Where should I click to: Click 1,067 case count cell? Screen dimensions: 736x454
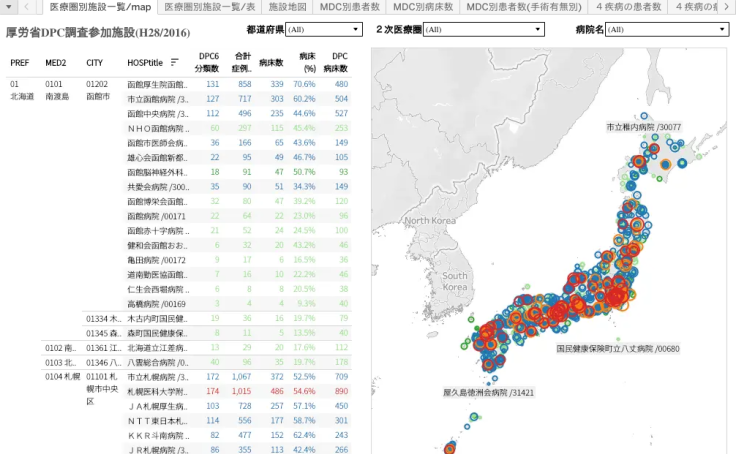pyautogui.click(x=241, y=377)
